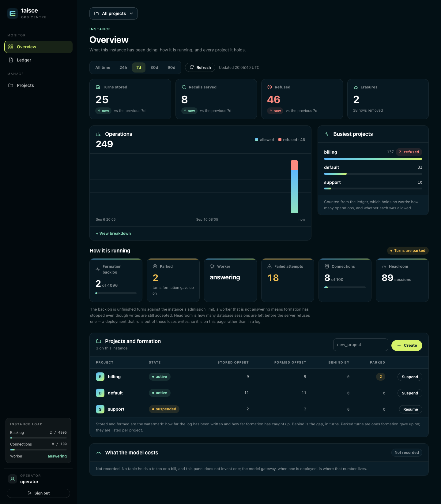Select the 30d range tab

point(154,67)
